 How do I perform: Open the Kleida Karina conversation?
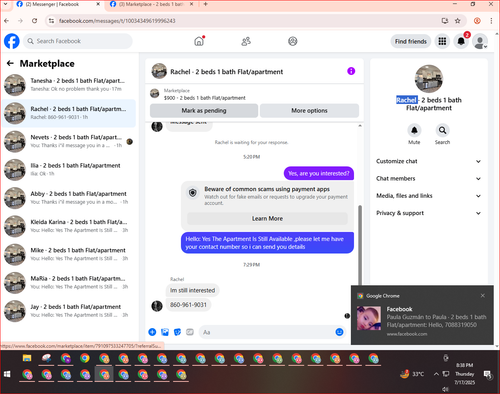[x=69, y=226]
